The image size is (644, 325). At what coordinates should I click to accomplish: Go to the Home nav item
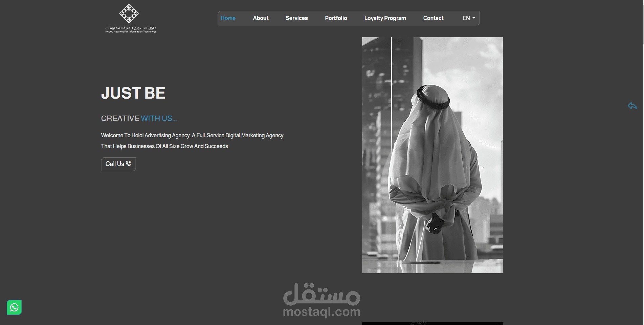tap(228, 18)
